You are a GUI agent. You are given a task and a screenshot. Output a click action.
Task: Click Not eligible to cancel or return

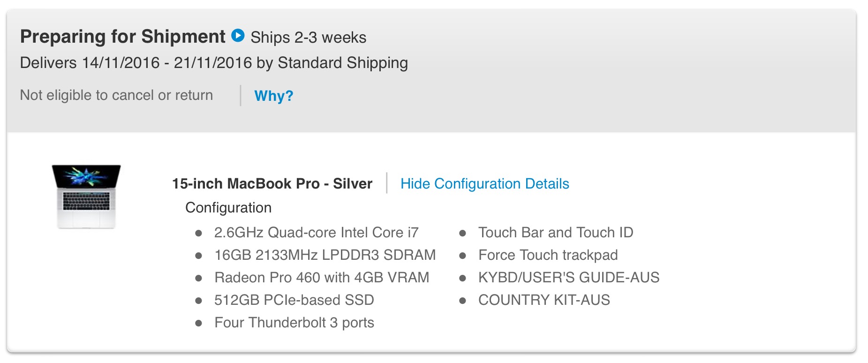point(116,95)
